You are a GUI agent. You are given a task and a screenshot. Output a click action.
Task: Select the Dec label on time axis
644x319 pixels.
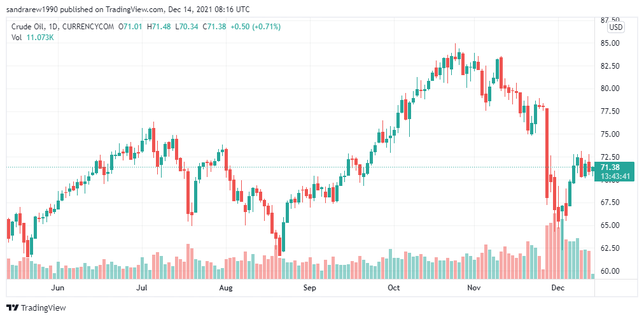click(x=557, y=287)
